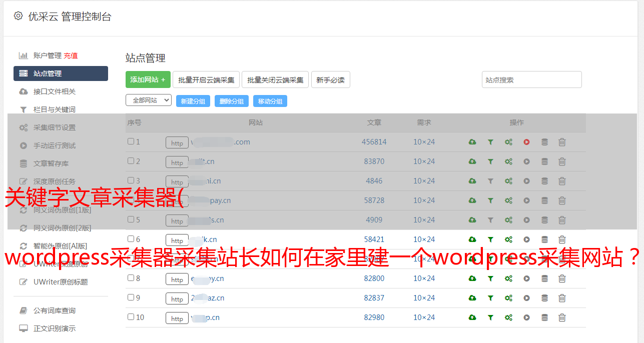This screenshot has width=644, height=343.
Task: Open article count 456814 link
Action: [374, 142]
